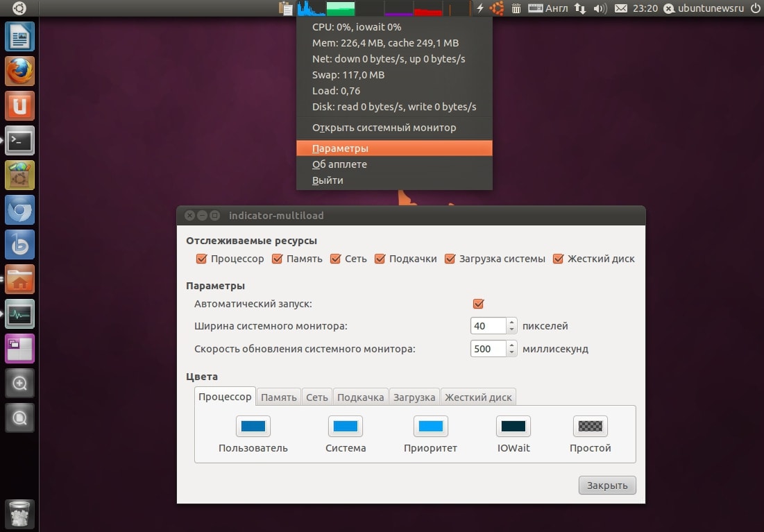The height and width of the screenshot is (532, 764).
Task: Switch to the Подкачка colors tab
Action: [361, 397]
